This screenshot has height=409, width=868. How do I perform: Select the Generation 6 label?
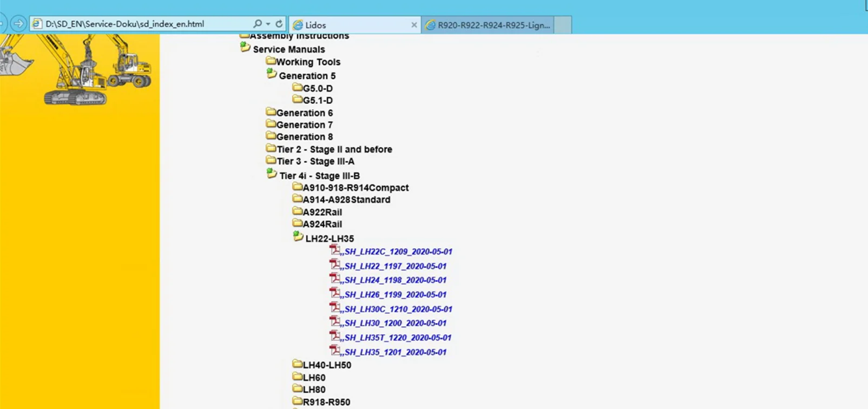(305, 113)
